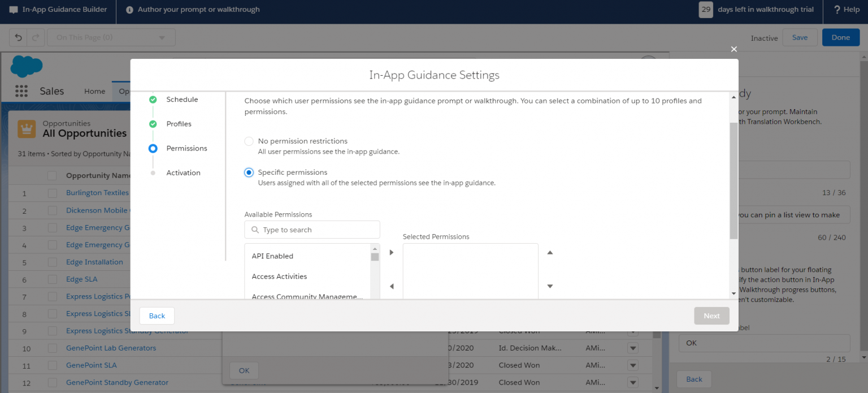
Task: Click the OK button on the prompt preview
Action: [244, 370]
